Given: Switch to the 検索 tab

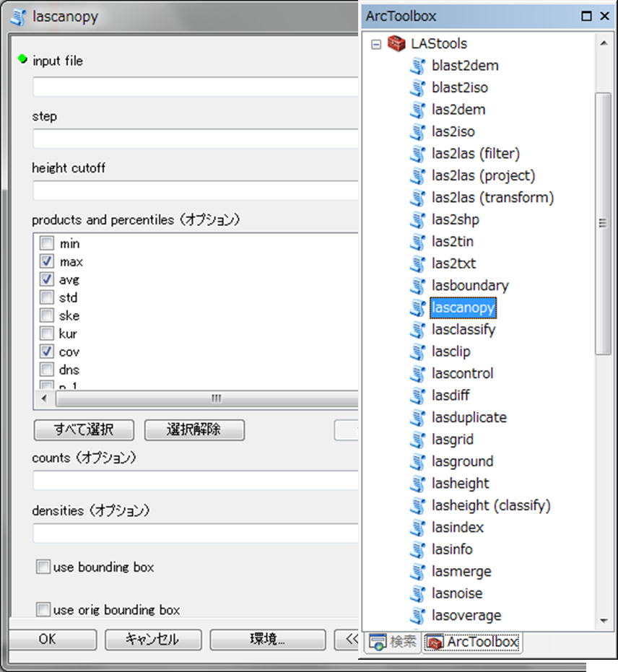Looking at the screenshot, I should tap(393, 641).
